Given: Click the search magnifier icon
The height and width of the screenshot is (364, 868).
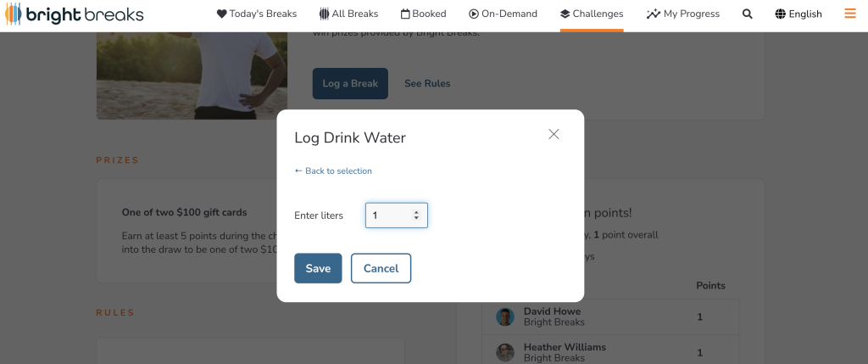Looking at the screenshot, I should (x=747, y=14).
